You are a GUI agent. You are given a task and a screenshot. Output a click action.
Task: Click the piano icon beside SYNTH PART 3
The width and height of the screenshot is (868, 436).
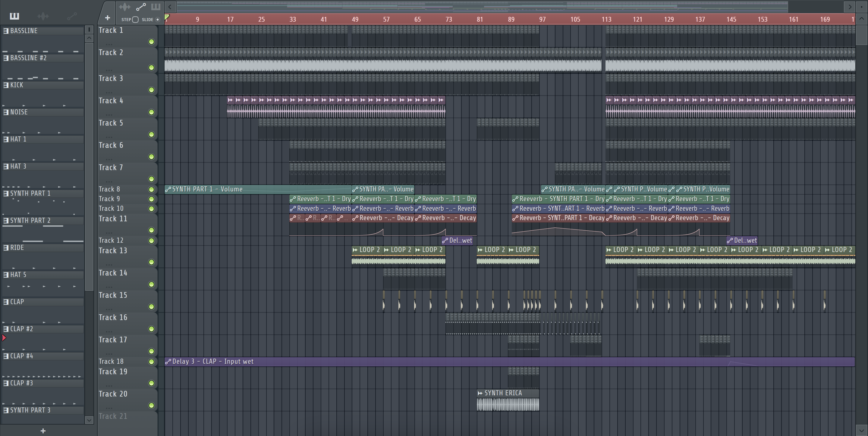coord(6,410)
